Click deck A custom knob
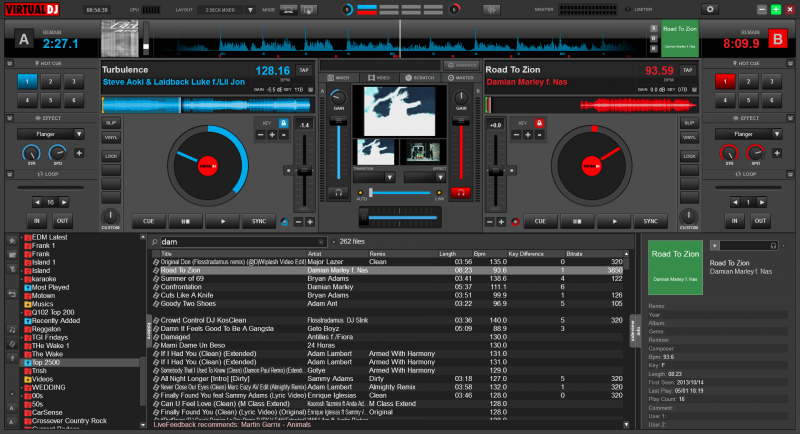This screenshot has width=800, height=434. [x=110, y=216]
